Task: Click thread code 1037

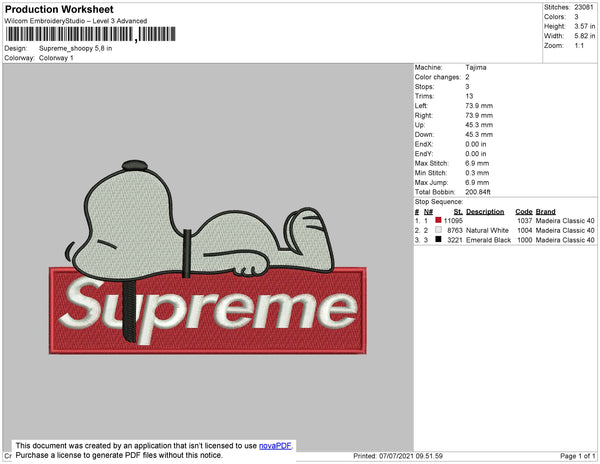Action: pos(525,221)
